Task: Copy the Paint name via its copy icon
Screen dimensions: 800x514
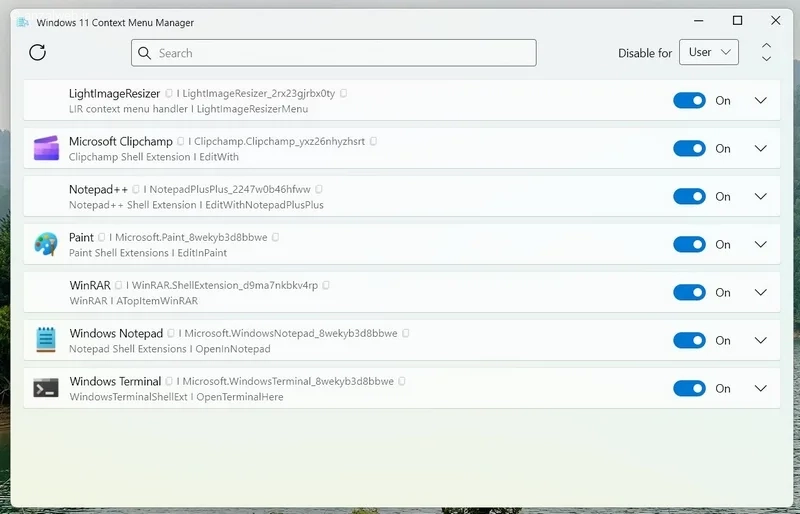Action: pos(102,237)
